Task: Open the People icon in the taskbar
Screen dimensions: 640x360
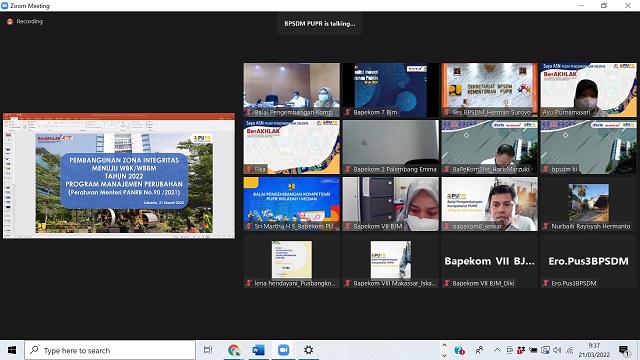Action: [479, 350]
